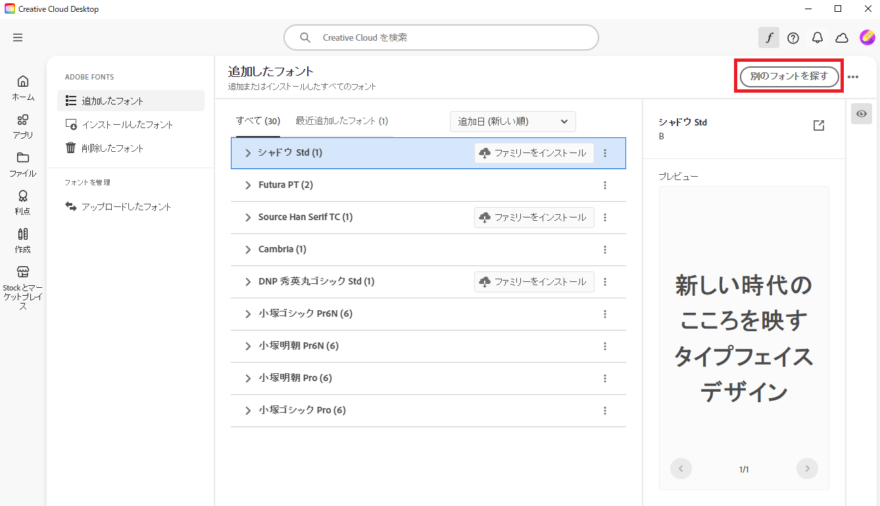The image size is (880, 506).
Task: Open 利点 section in sidebar
Action: point(23,203)
